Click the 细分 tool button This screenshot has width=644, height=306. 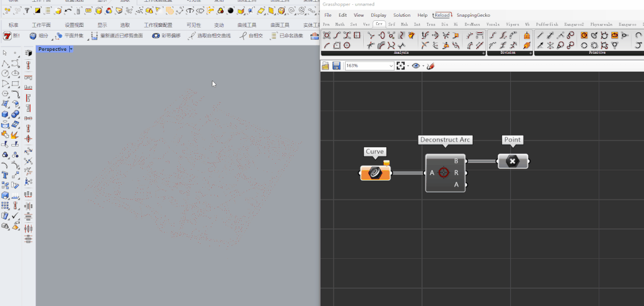(39, 36)
